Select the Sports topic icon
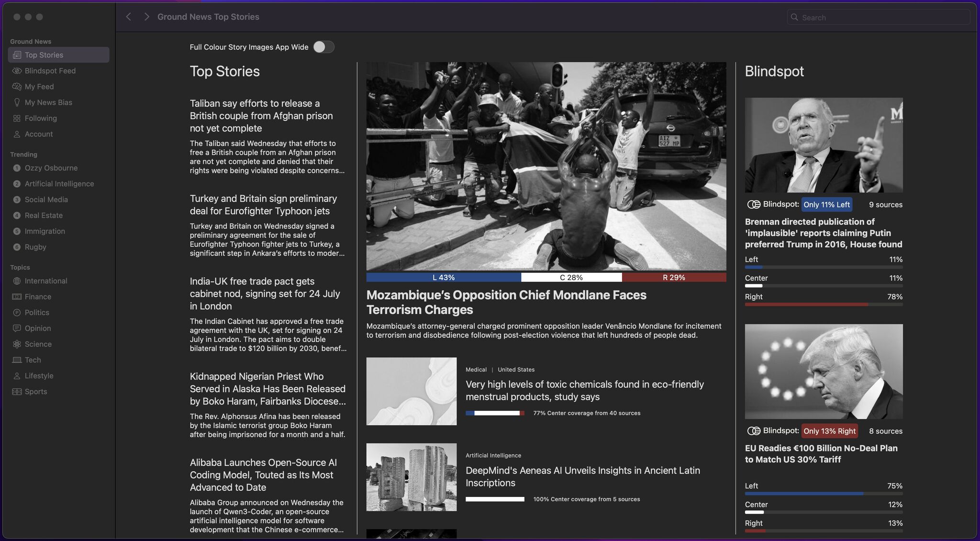Viewport: 980px width, 541px height. click(x=16, y=391)
